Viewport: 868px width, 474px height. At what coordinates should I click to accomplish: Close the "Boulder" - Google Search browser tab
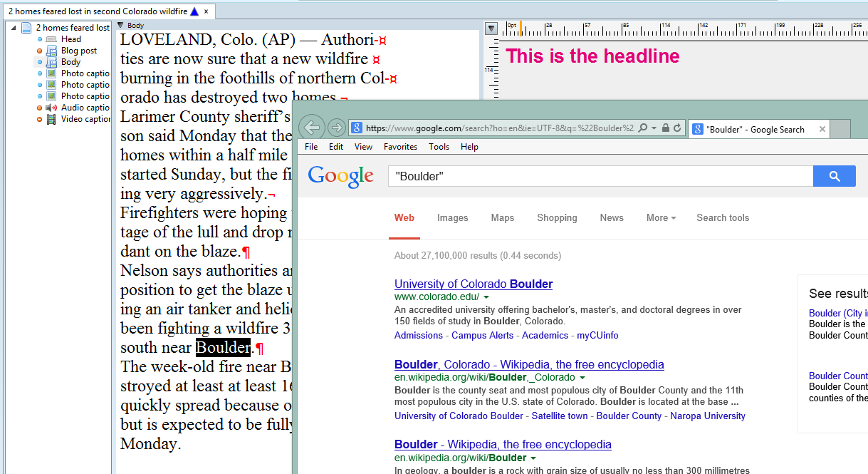pos(822,129)
